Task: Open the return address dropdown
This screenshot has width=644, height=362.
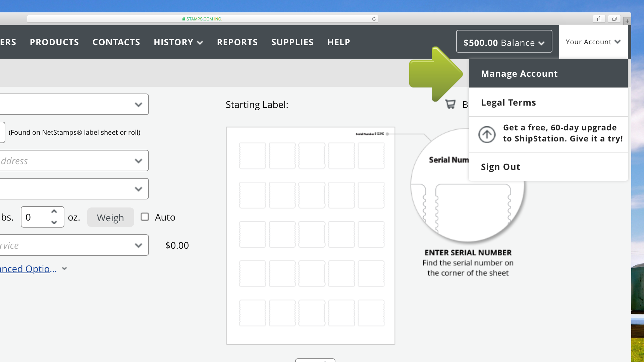Action: pos(74,161)
